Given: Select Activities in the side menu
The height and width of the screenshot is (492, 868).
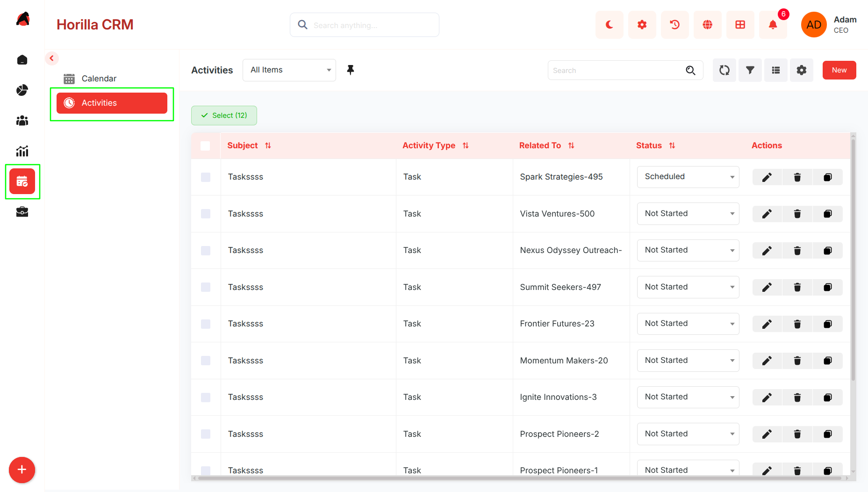Looking at the screenshot, I should click(x=112, y=103).
